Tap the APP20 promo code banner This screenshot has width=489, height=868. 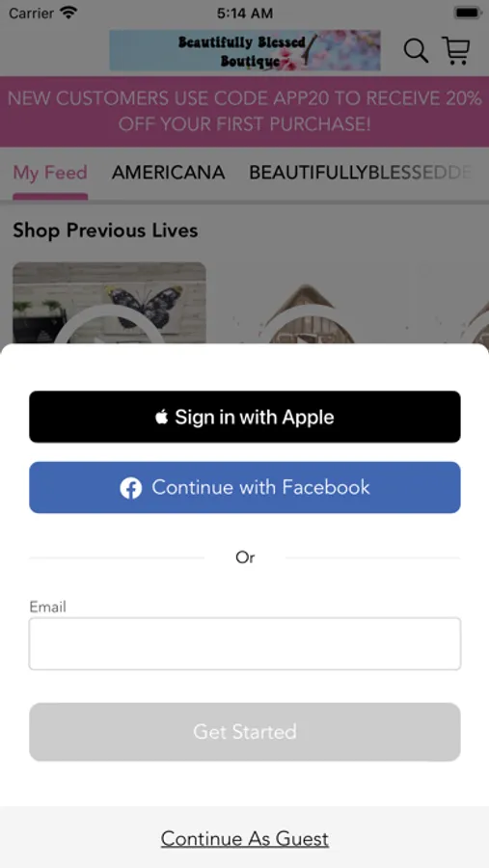pyautogui.click(x=245, y=111)
